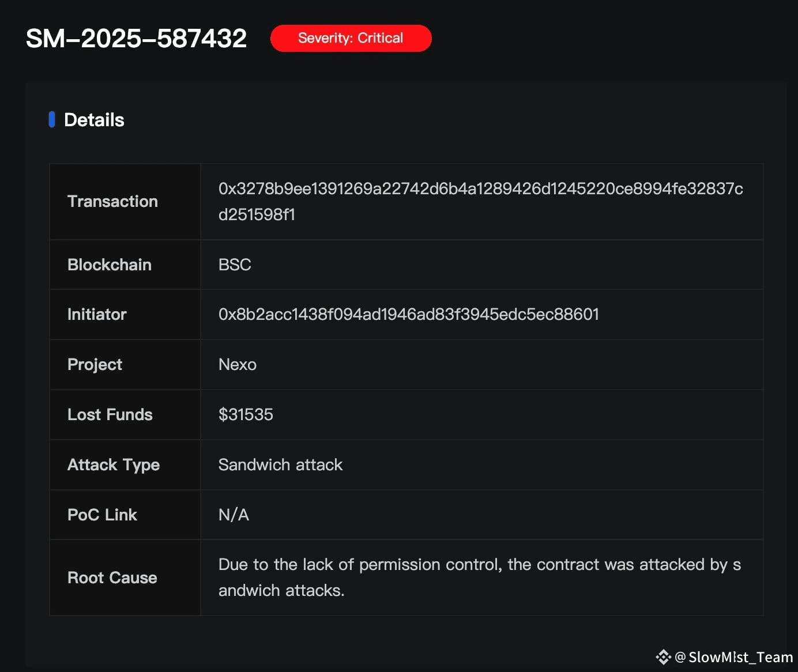Click the SM-2025-587432 report title
This screenshot has height=672, width=798.
(x=136, y=39)
